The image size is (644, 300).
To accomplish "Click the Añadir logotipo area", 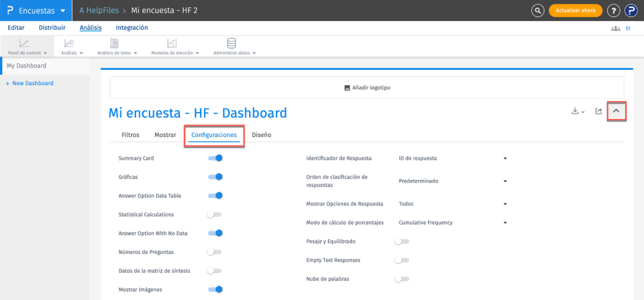I will 367,87.
